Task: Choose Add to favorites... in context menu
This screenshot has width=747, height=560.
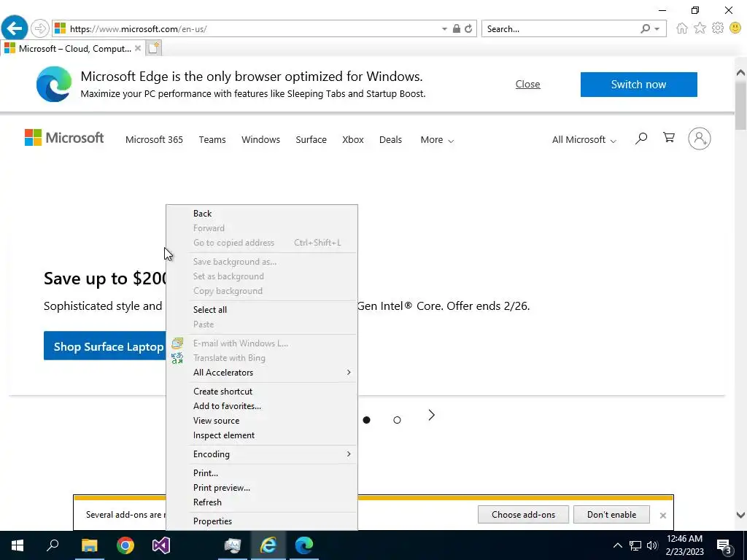Action: (262, 406)
